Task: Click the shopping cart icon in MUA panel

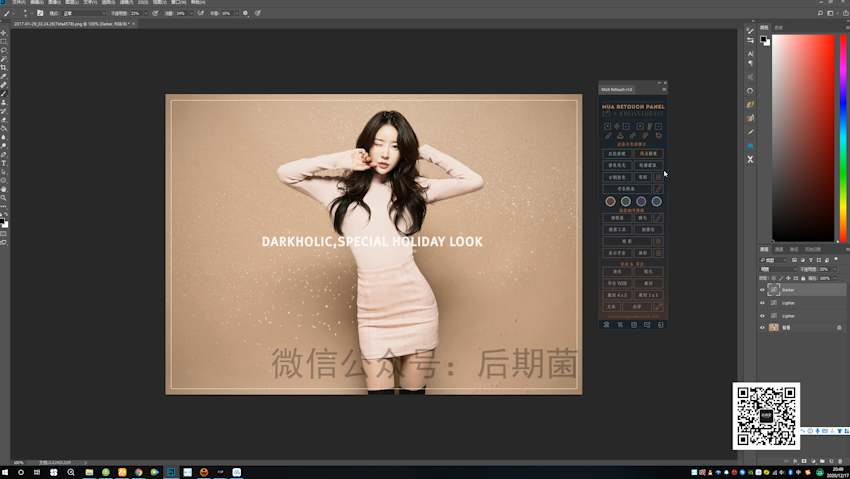Action: tap(620, 325)
